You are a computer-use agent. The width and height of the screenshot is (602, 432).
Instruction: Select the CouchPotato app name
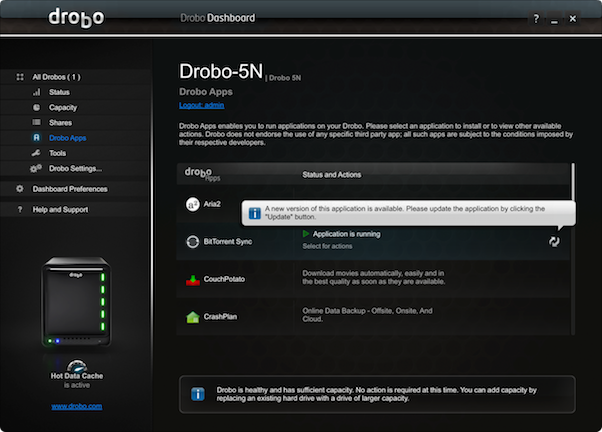click(224, 279)
